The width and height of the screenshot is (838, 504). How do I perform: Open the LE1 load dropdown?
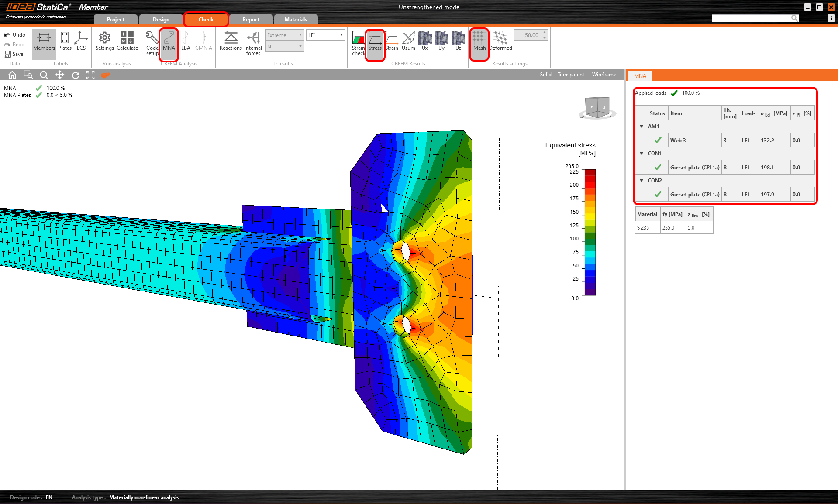[x=325, y=35]
